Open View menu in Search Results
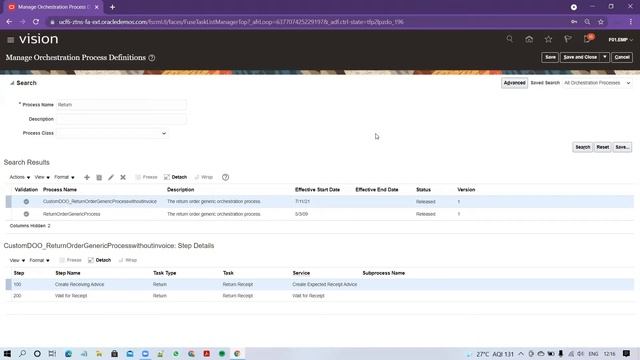The height and width of the screenshot is (360, 640). pyautogui.click(x=42, y=177)
